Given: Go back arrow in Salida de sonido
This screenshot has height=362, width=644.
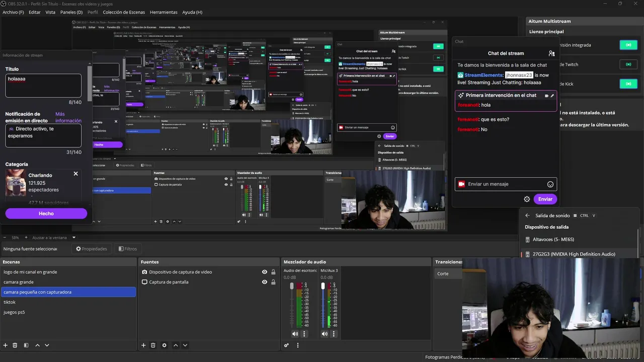Looking at the screenshot, I should (527, 216).
